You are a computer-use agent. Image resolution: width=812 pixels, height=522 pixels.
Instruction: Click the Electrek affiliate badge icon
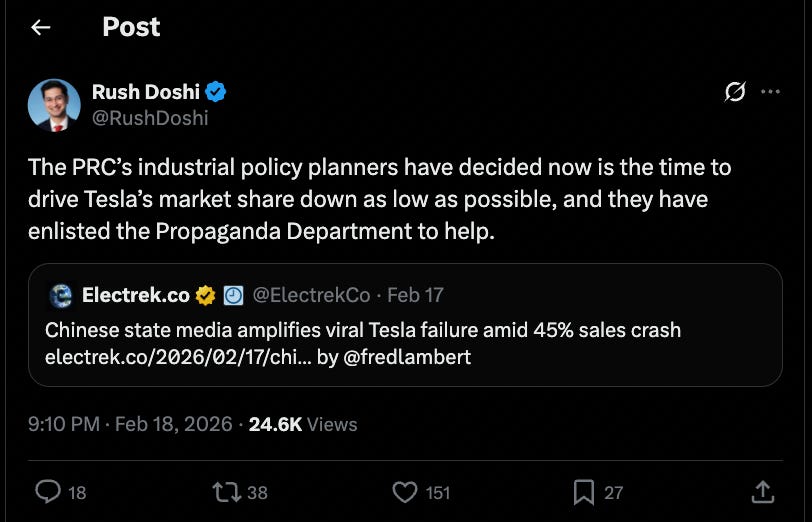233,295
